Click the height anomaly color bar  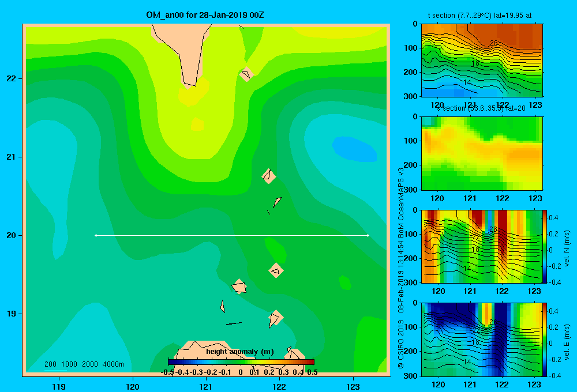click(x=241, y=362)
